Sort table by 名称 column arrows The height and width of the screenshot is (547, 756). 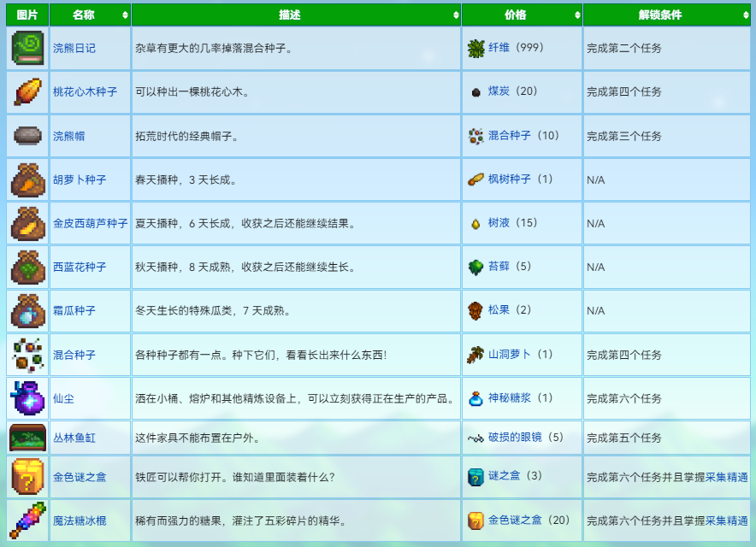point(125,15)
